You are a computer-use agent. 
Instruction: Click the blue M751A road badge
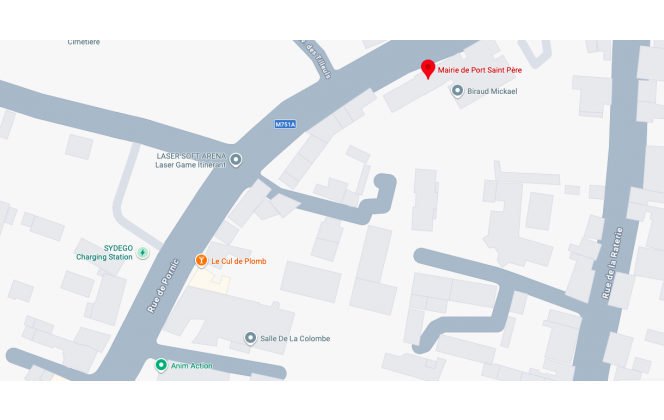pyautogui.click(x=285, y=124)
